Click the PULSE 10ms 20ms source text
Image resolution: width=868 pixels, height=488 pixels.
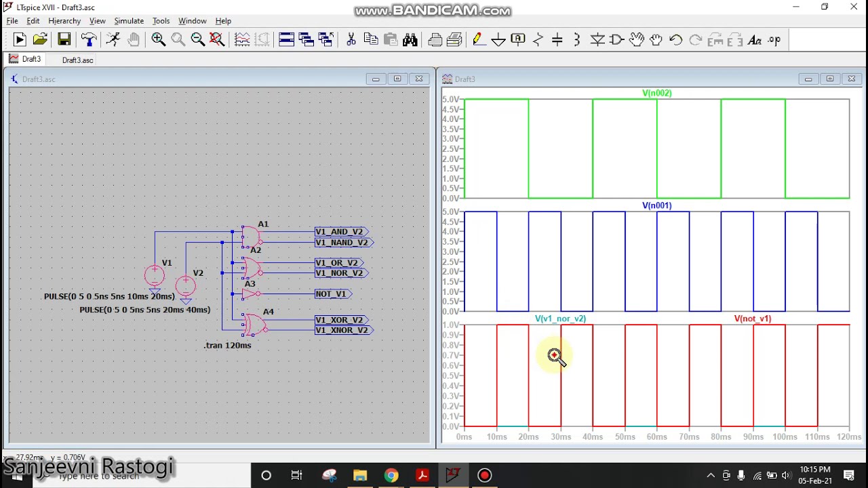tap(109, 296)
